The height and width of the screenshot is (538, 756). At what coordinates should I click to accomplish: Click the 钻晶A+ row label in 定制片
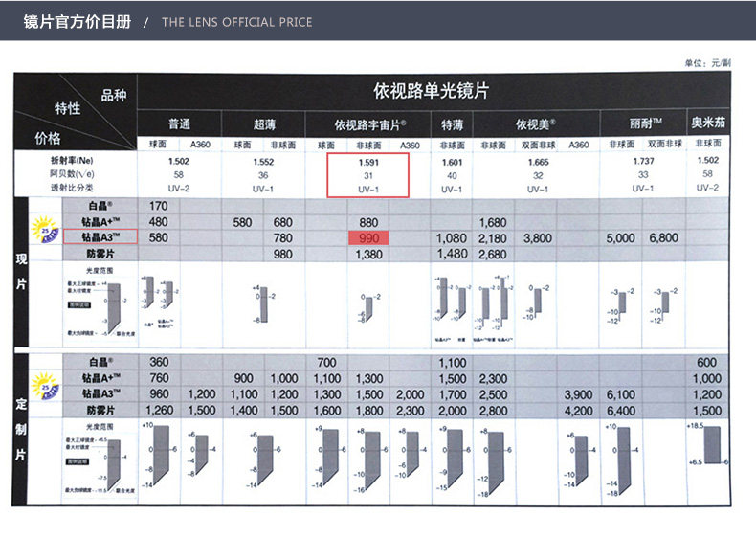click(x=100, y=378)
